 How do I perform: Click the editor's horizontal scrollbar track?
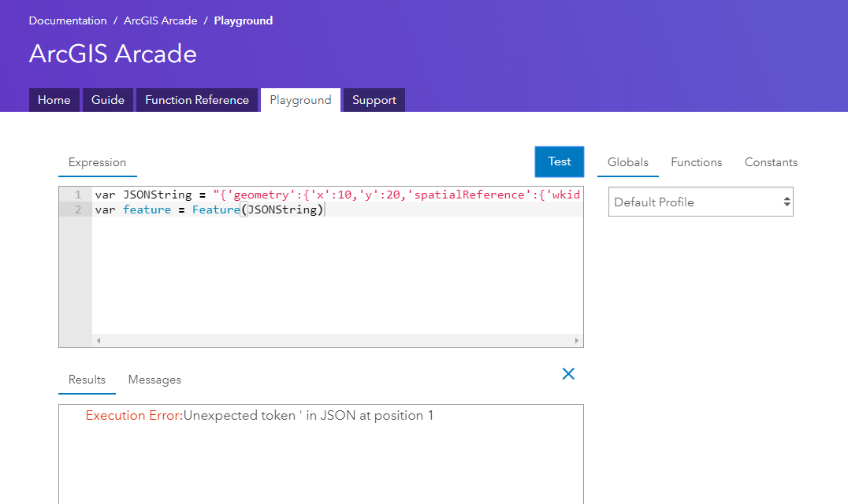pyautogui.click(x=337, y=340)
